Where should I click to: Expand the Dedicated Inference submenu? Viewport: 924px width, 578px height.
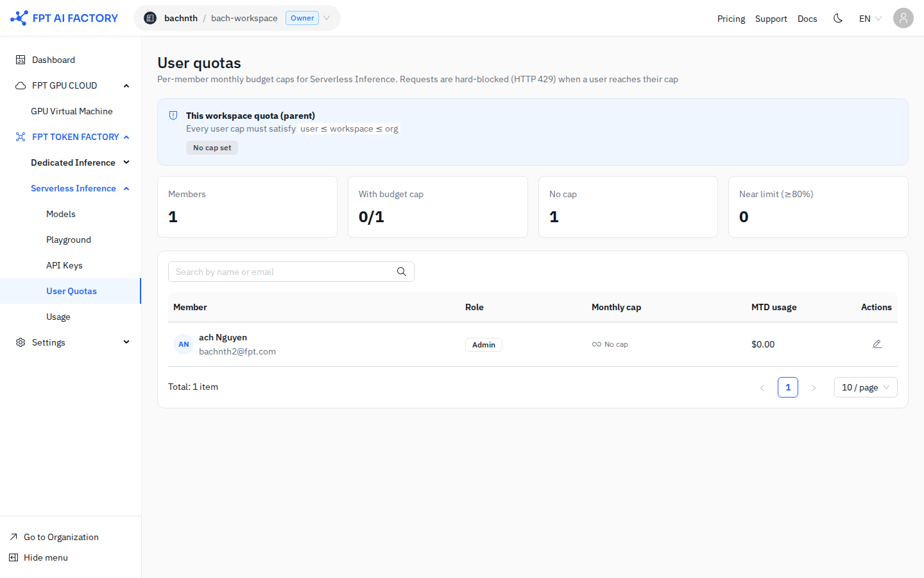point(126,162)
